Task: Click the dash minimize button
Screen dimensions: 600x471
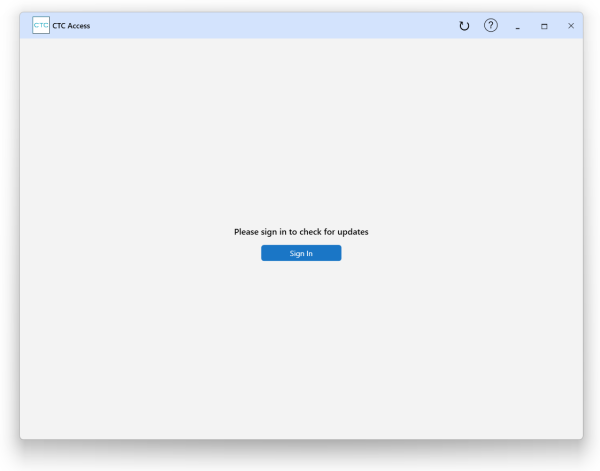Action: pyautogui.click(x=518, y=26)
